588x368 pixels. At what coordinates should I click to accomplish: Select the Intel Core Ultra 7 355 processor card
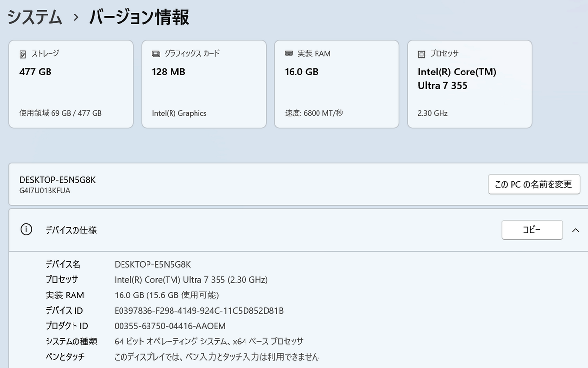click(x=469, y=84)
